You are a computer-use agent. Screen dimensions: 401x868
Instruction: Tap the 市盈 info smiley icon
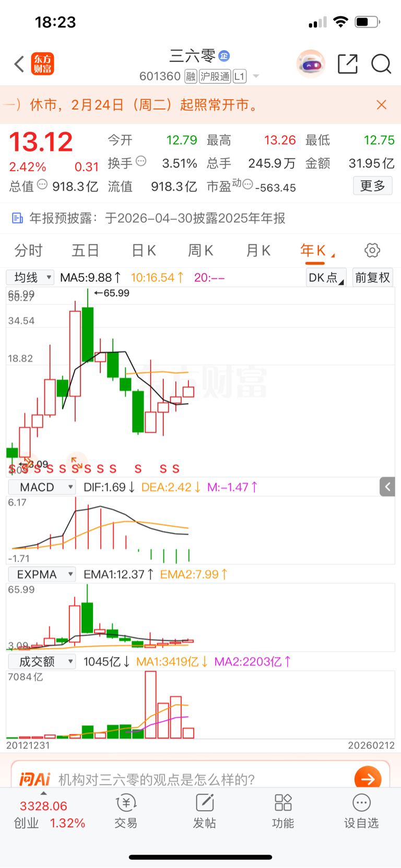coord(247,184)
